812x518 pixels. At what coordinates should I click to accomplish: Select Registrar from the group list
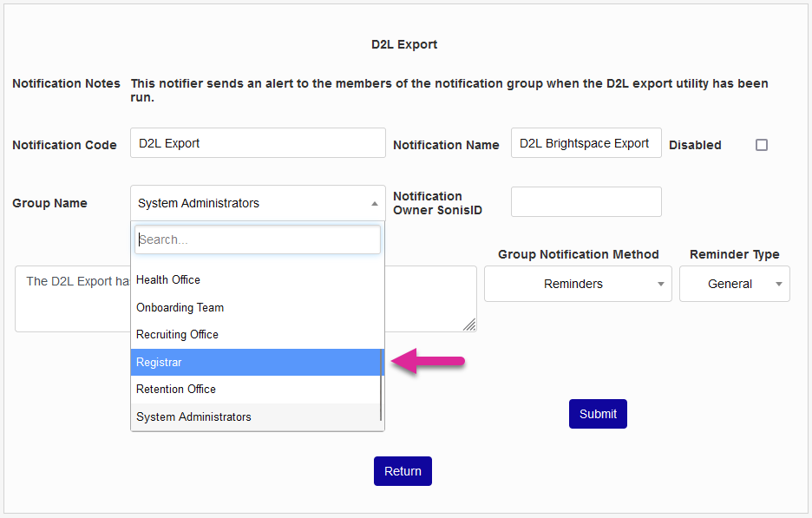pyautogui.click(x=257, y=362)
